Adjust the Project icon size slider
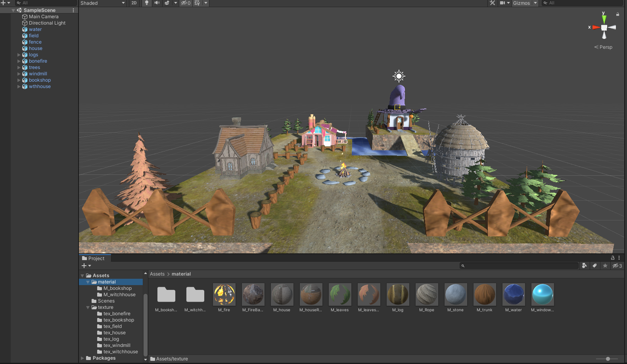Screen dimensions: 627x364 coord(608,359)
